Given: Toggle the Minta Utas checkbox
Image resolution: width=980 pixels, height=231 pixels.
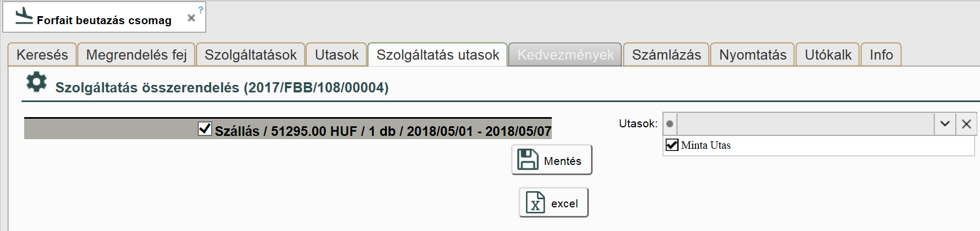Looking at the screenshot, I should pyautogui.click(x=672, y=145).
